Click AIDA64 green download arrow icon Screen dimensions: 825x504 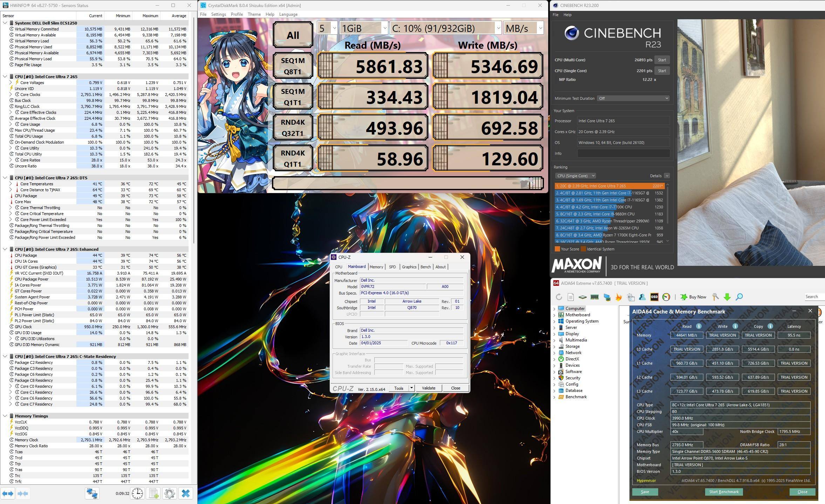tap(727, 297)
